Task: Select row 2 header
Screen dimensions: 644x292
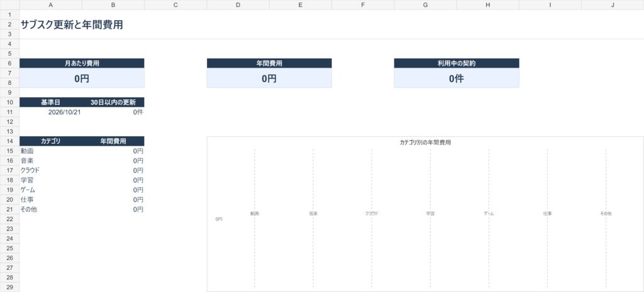Action: click(10, 24)
